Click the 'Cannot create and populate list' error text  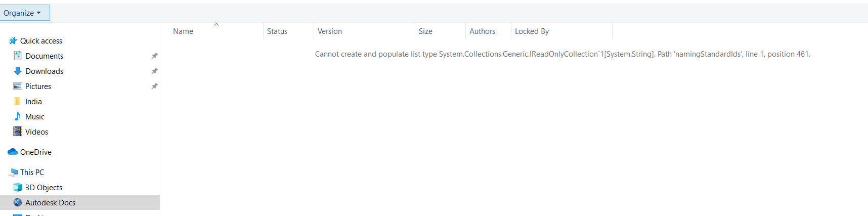coord(562,54)
